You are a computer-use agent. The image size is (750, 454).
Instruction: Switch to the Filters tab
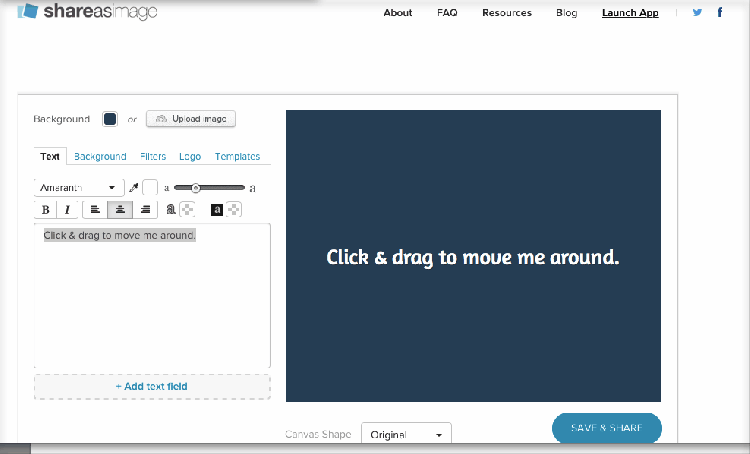[x=153, y=157]
